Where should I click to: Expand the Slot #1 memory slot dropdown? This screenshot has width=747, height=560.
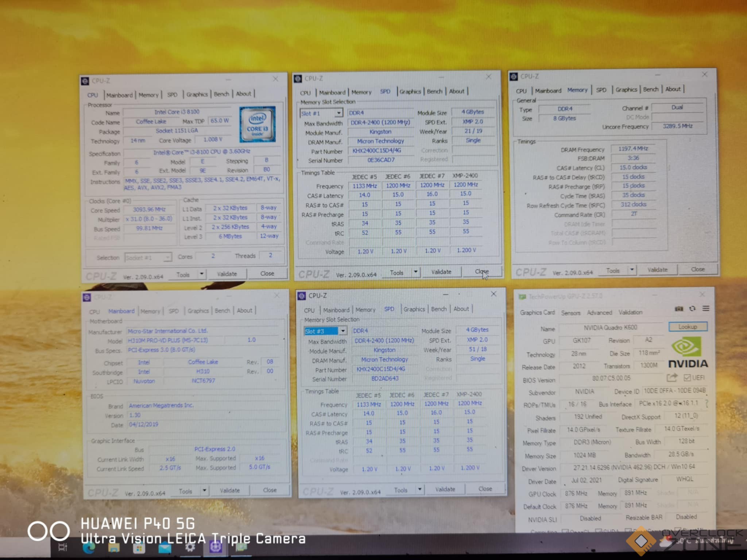click(x=339, y=113)
